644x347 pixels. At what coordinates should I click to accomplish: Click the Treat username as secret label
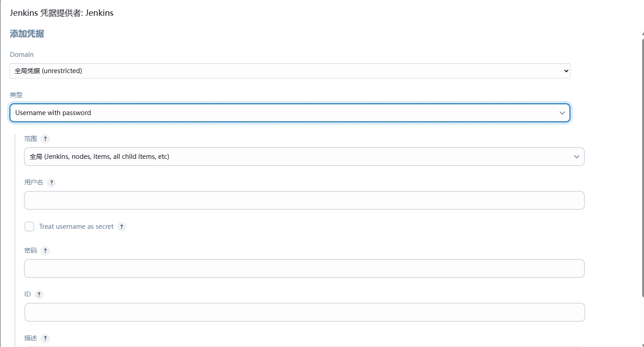(76, 227)
